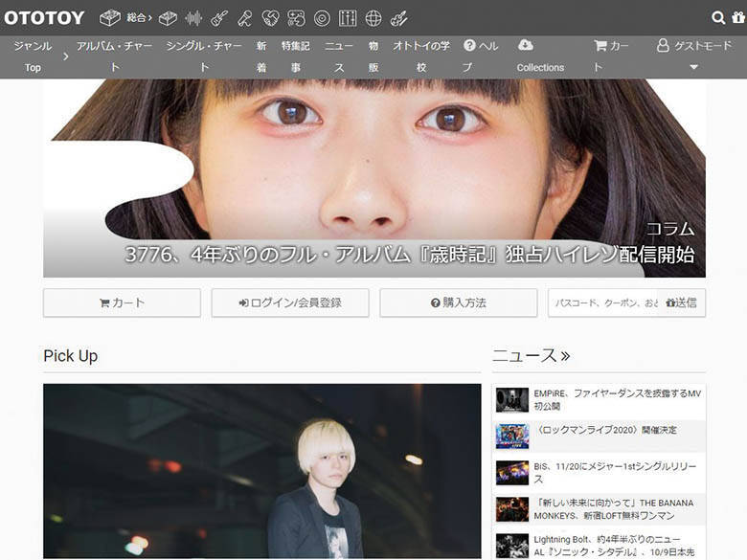The width and height of the screenshot is (747, 560).
Task: Click EMPiRE news thumbnail
Action: point(512,400)
